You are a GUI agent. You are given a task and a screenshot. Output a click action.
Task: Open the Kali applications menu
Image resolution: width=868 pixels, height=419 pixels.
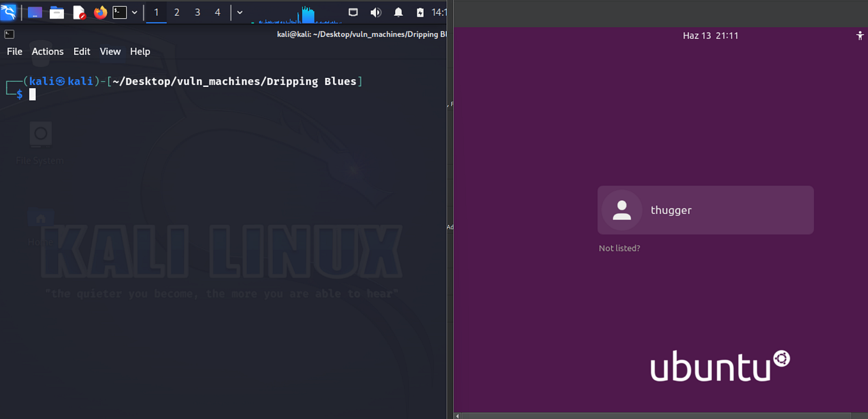click(x=8, y=11)
